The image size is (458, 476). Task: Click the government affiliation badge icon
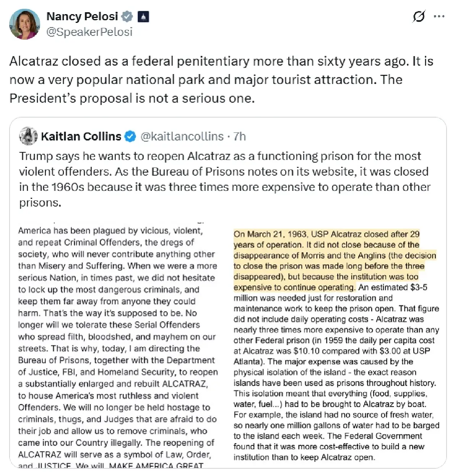143,16
